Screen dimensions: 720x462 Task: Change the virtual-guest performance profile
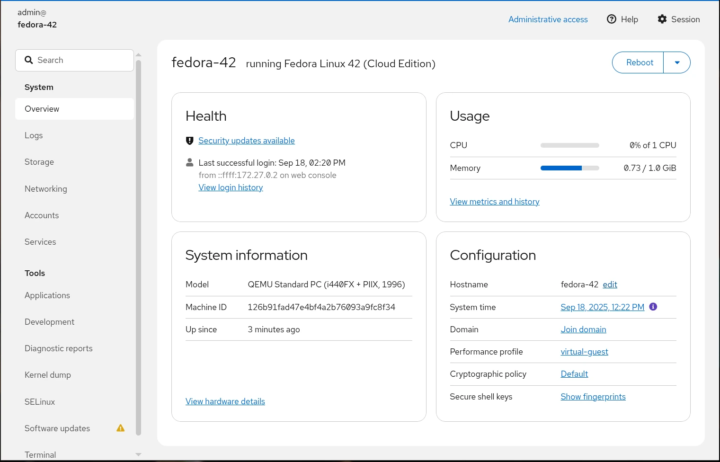584,352
